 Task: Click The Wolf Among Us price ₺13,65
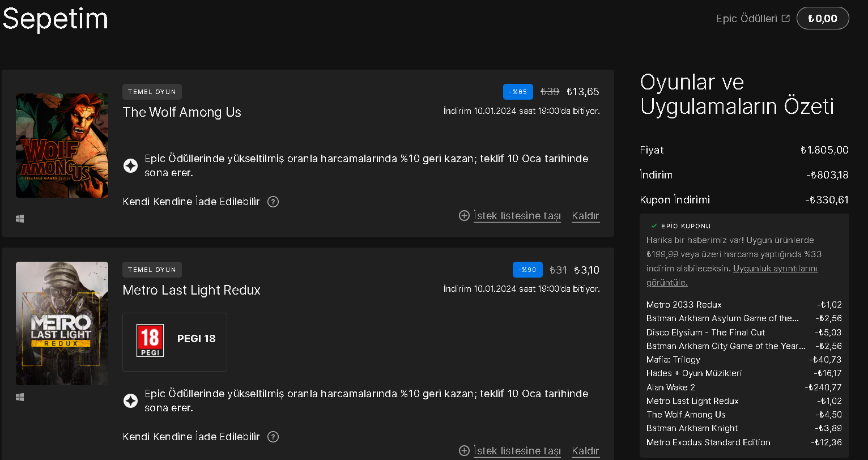pos(583,92)
